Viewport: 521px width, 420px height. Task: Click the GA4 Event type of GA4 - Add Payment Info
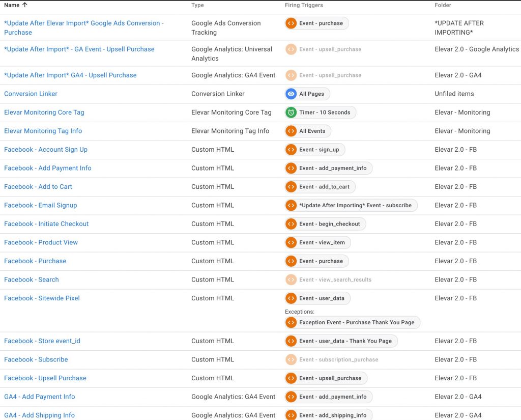click(233, 397)
